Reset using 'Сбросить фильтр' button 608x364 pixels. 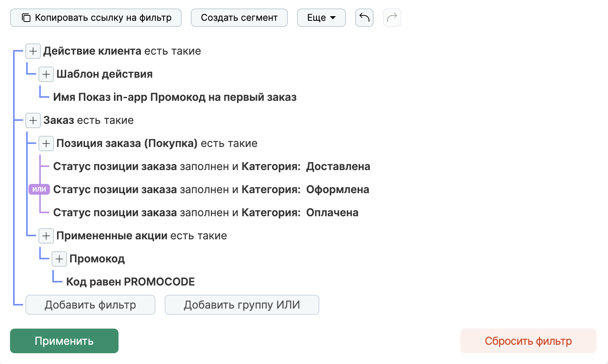pyautogui.click(x=528, y=341)
